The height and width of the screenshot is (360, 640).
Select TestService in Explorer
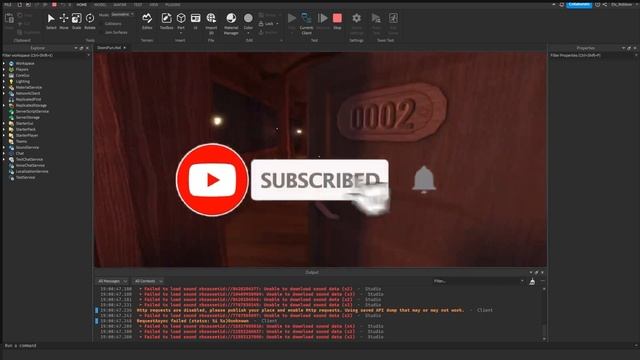coord(25,178)
